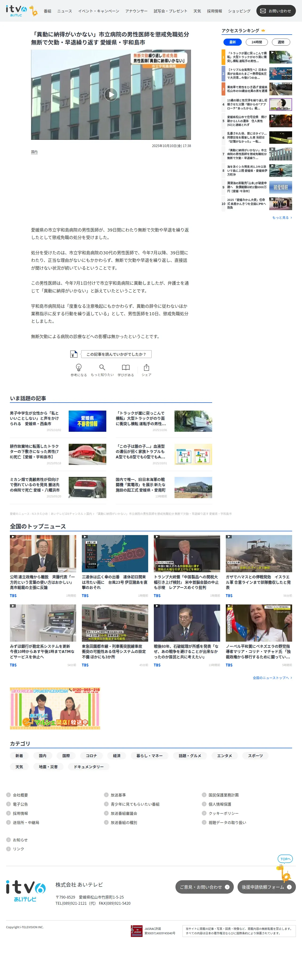The height and width of the screenshot is (980, 302).
Task: Click the 放送基準 arrow bullet icon
Action: pyautogui.click(x=106, y=795)
